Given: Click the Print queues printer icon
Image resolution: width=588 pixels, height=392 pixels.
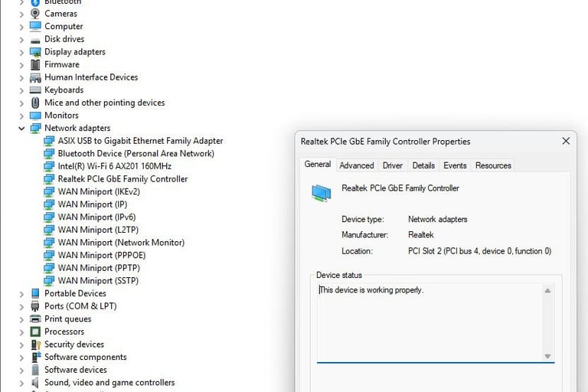Looking at the screenshot, I should (35, 319).
